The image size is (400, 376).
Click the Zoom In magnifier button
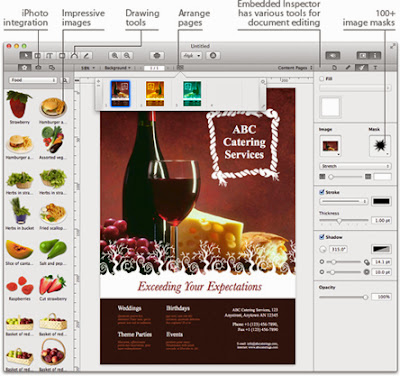(x=115, y=56)
